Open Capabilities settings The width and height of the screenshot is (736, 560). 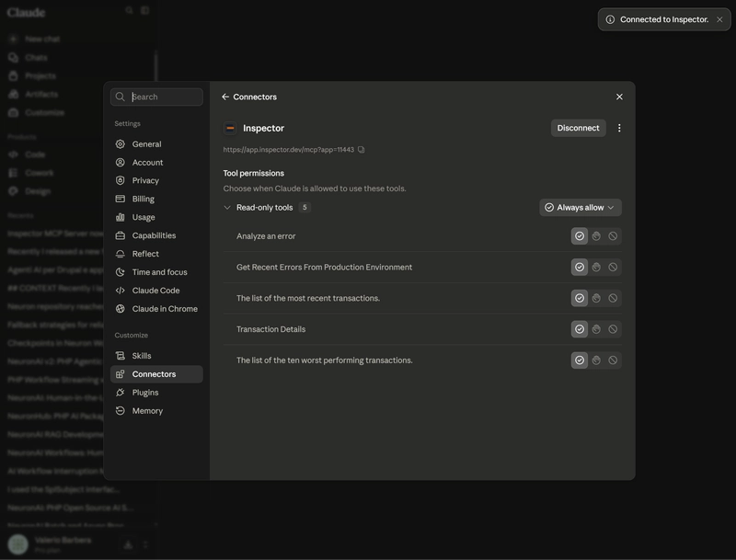[156, 235]
